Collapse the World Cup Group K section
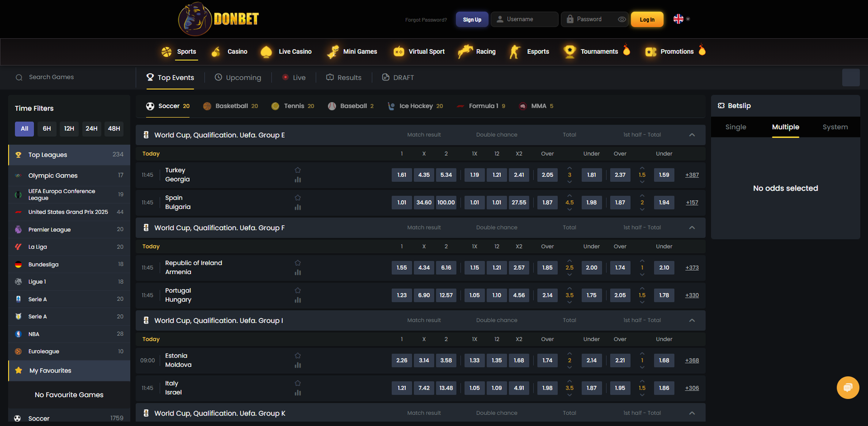The height and width of the screenshot is (426, 868). [692, 414]
